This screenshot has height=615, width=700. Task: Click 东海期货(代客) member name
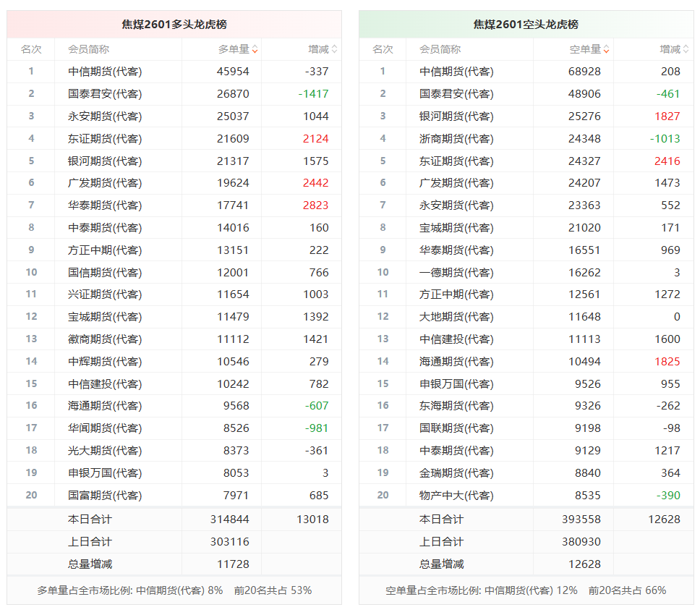pos(456,405)
